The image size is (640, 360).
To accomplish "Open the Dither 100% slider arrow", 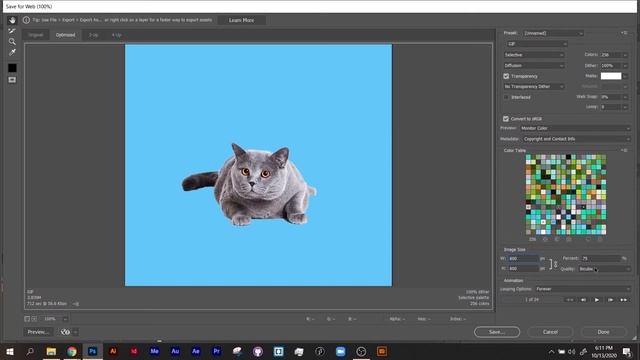I will 625,65.
